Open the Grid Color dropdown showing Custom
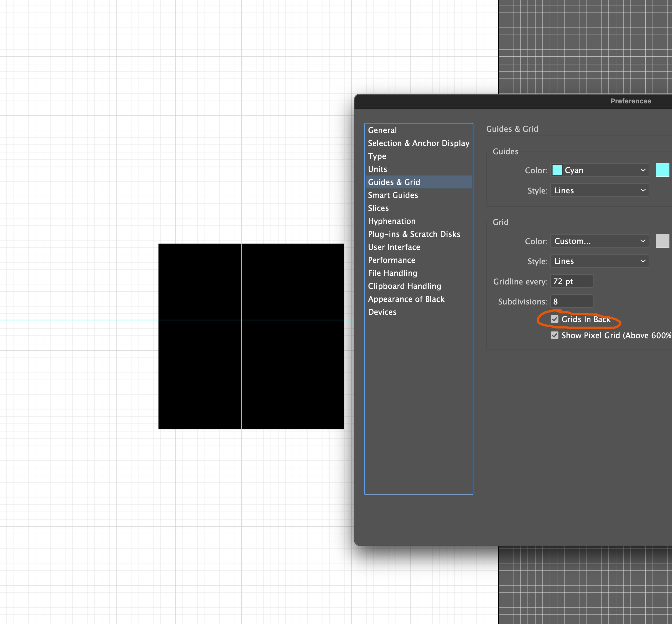 tap(599, 241)
